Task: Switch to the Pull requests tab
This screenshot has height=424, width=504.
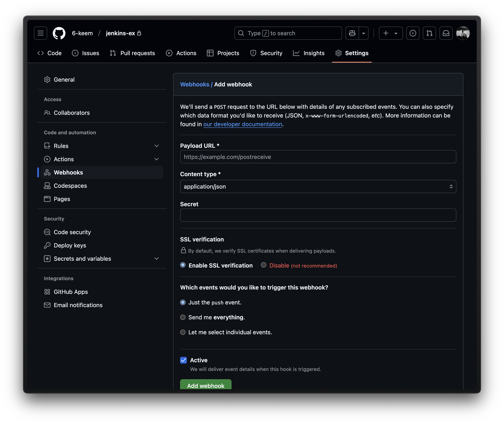Action: pyautogui.click(x=132, y=53)
